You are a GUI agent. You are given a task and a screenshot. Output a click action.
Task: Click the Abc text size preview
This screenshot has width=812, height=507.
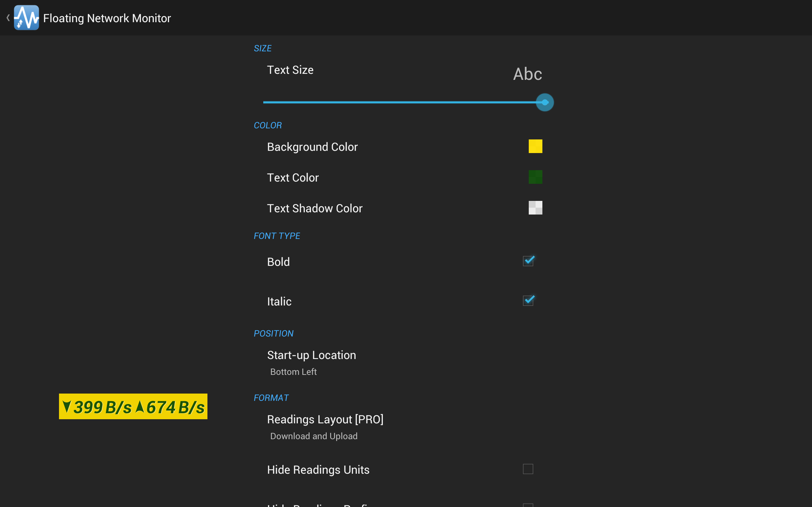pos(527,74)
